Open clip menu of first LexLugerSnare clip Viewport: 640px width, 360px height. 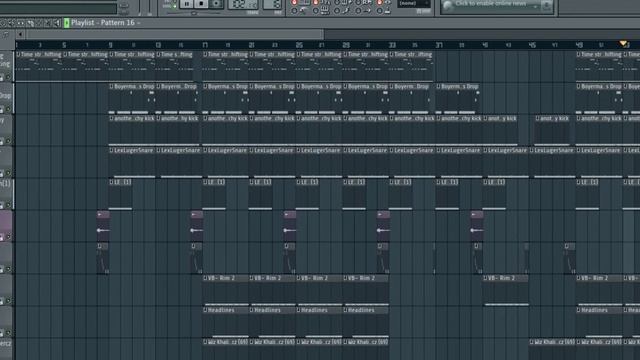pyautogui.click(x=111, y=151)
